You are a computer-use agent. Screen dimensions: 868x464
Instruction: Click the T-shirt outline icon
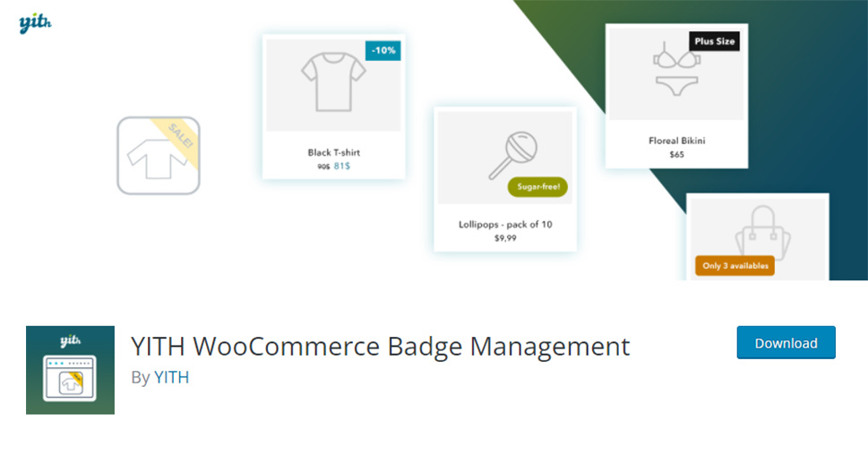click(333, 82)
